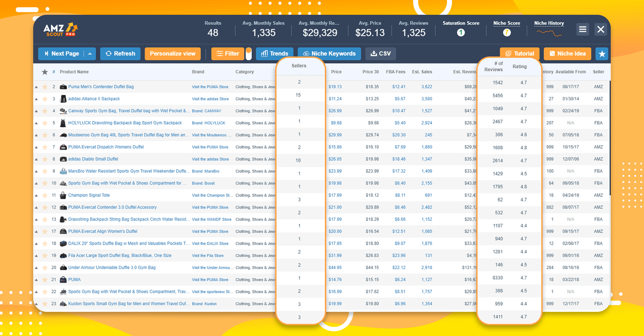Screen dimensions: 644x336
Task: Expand the Next Page dropdown arrow
Action: 90,53
